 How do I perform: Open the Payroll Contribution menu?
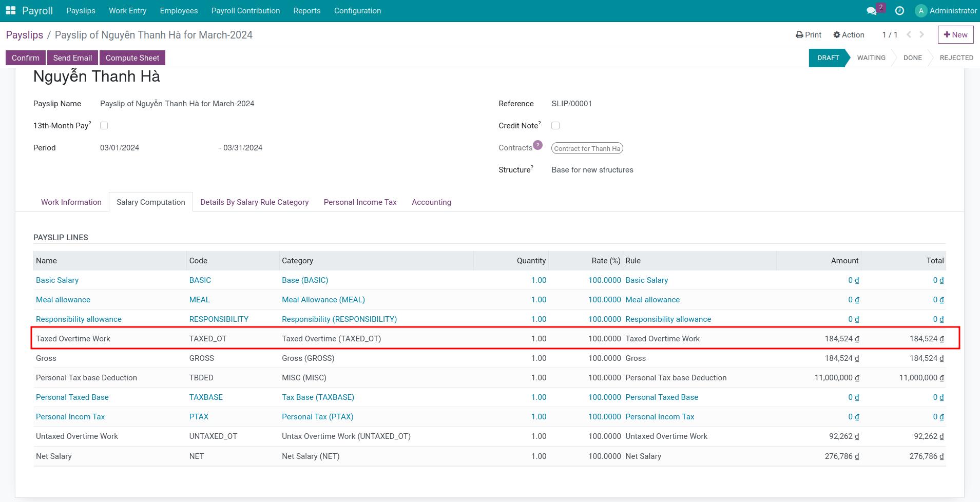tap(245, 11)
